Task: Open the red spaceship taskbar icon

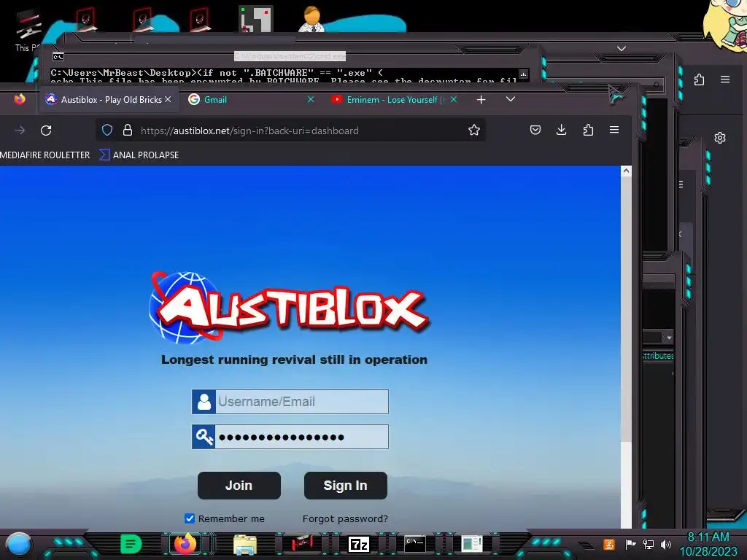Action: [x=301, y=543]
